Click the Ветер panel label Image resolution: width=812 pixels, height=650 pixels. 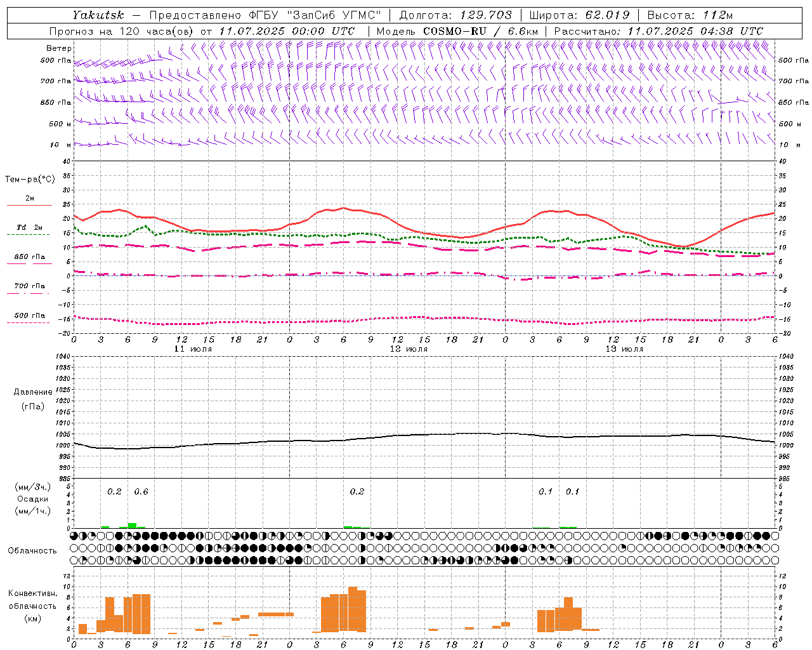pyautogui.click(x=59, y=48)
